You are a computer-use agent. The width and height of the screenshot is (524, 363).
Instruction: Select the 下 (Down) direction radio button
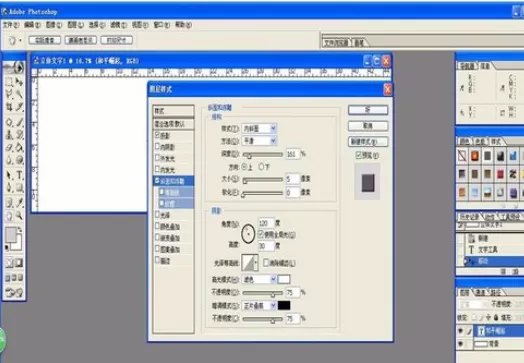[261, 166]
